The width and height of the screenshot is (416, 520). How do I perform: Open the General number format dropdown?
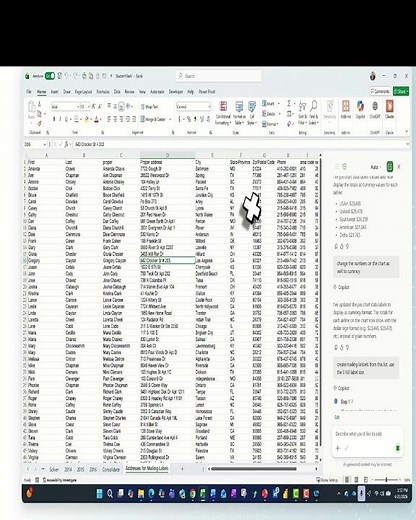[x=209, y=107]
